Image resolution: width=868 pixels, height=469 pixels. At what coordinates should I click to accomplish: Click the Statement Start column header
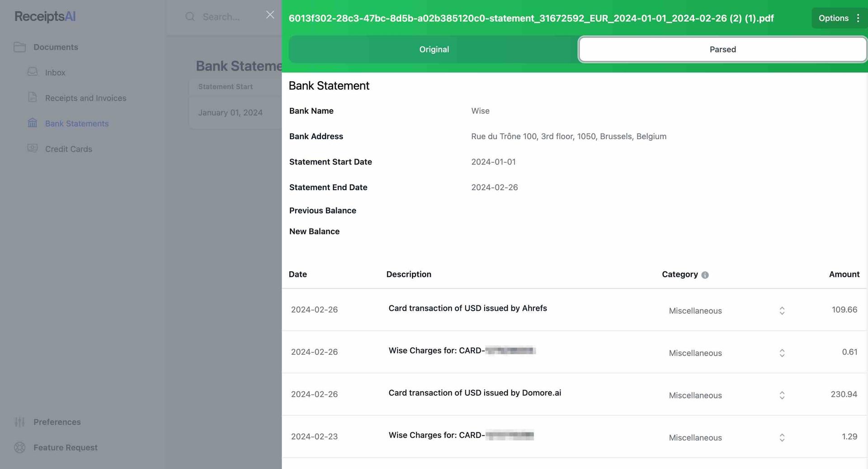pos(225,86)
